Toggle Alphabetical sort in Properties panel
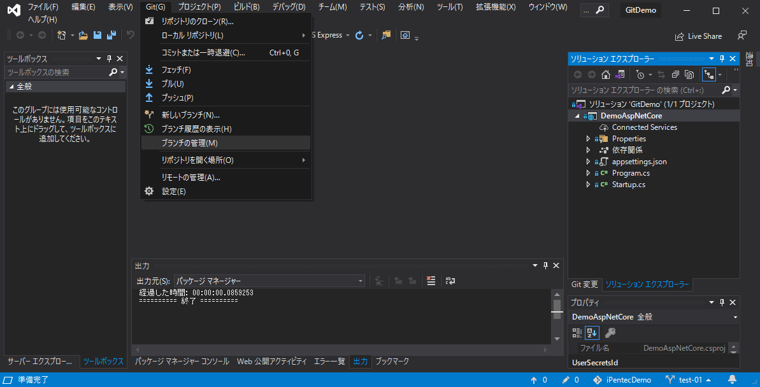The height and width of the screenshot is (387, 760). click(592, 333)
